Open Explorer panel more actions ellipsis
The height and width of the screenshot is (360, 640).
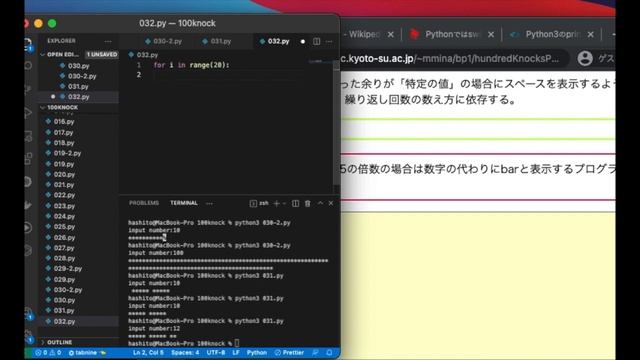click(x=108, y=41)
